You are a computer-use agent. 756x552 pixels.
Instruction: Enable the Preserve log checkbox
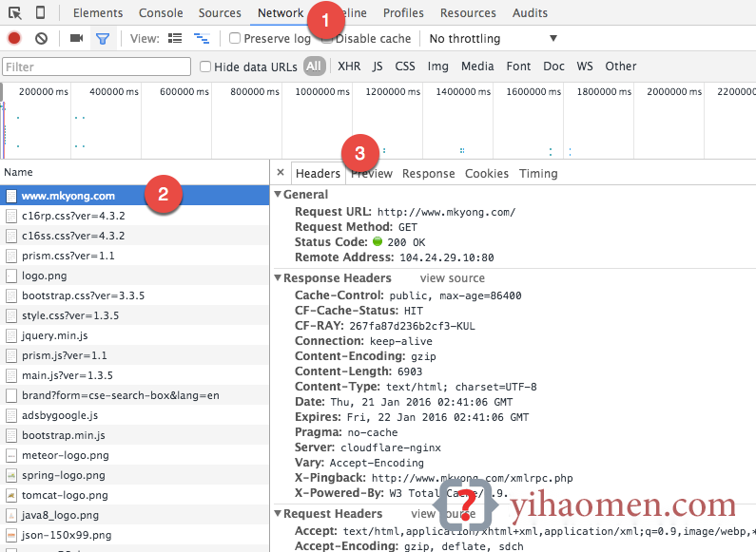234,38
